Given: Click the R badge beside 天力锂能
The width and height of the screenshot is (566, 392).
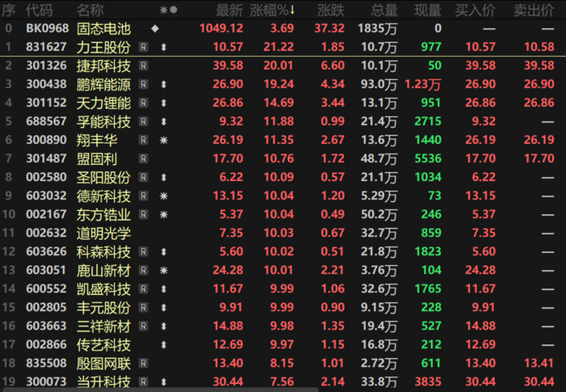Looking at the screenshot, I should tap(143, 103).
